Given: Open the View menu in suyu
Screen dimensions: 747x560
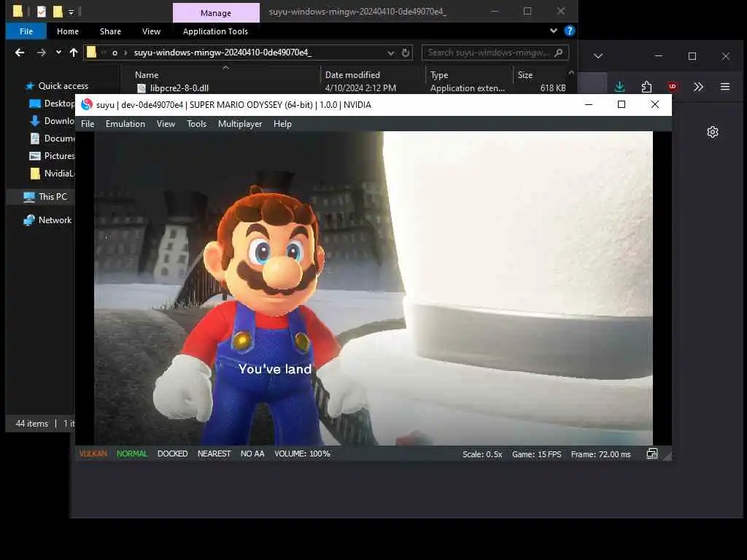Looking at the screenshot, I should point(166,124).
